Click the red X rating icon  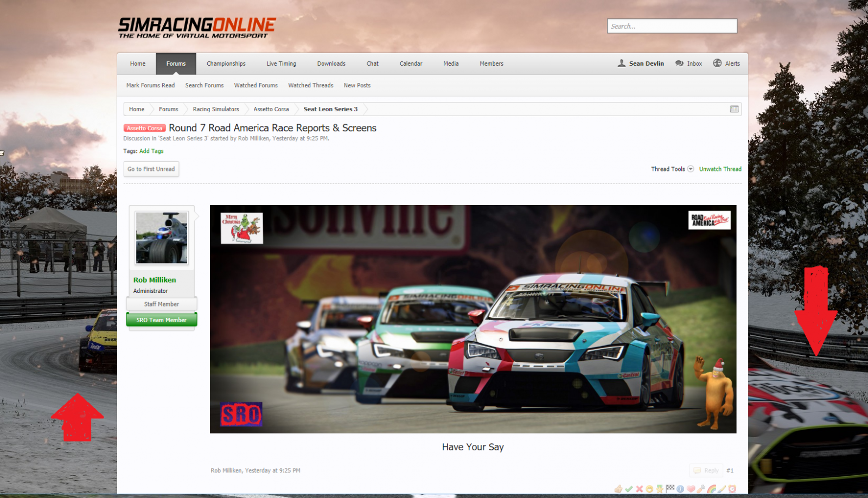click(x=639, y=489)
